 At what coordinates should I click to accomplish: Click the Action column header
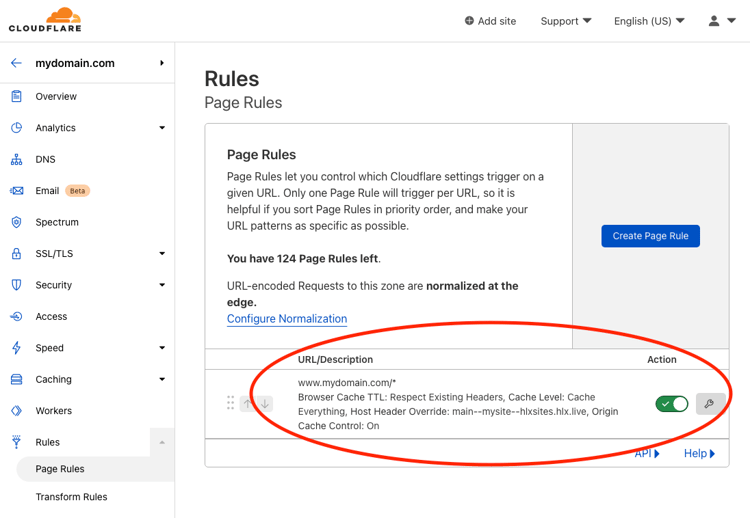click(662, 360)
